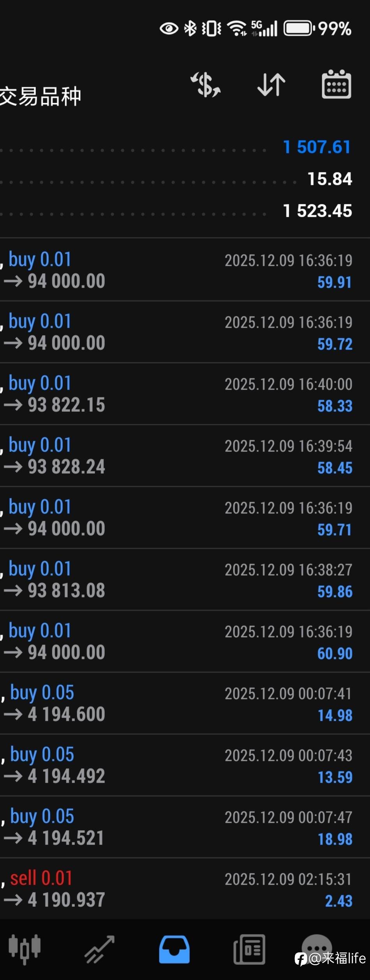Select the buy 0.05 trade at 4 194.600
Screen dimensions: 370x980
coord(185,703)
